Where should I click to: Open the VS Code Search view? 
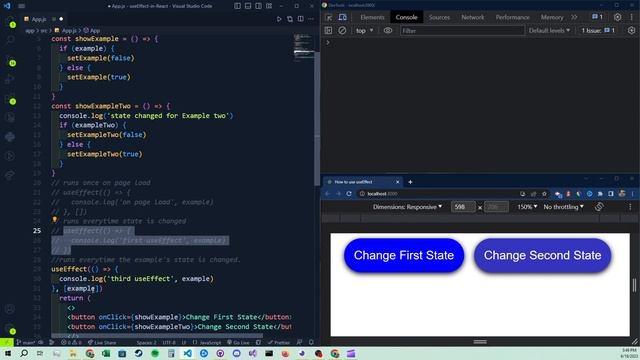point(11,40)
